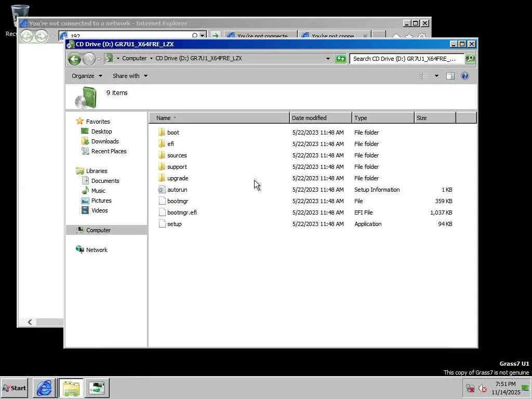
Task: Select the setup application icon
Action: pos(162,224)
